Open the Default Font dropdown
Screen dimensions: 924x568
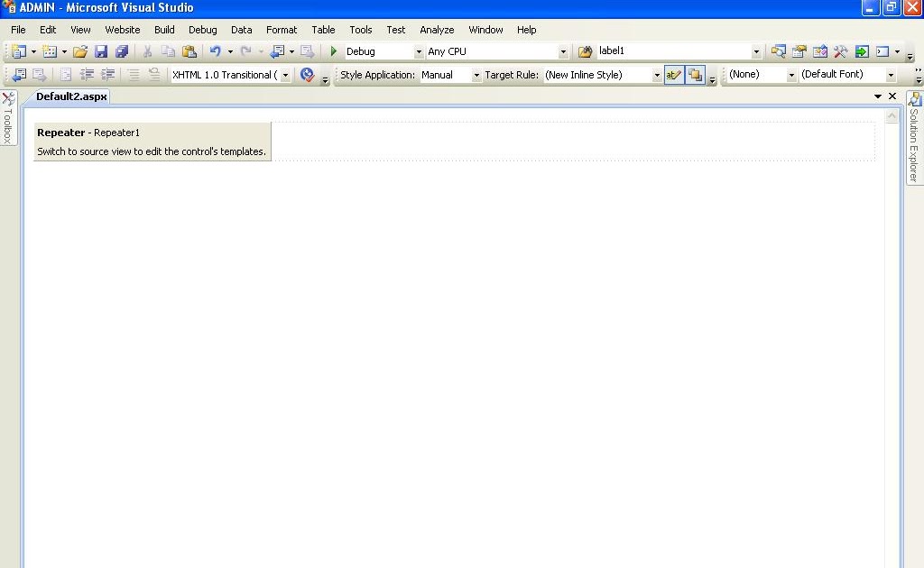(x=892, y=74)
